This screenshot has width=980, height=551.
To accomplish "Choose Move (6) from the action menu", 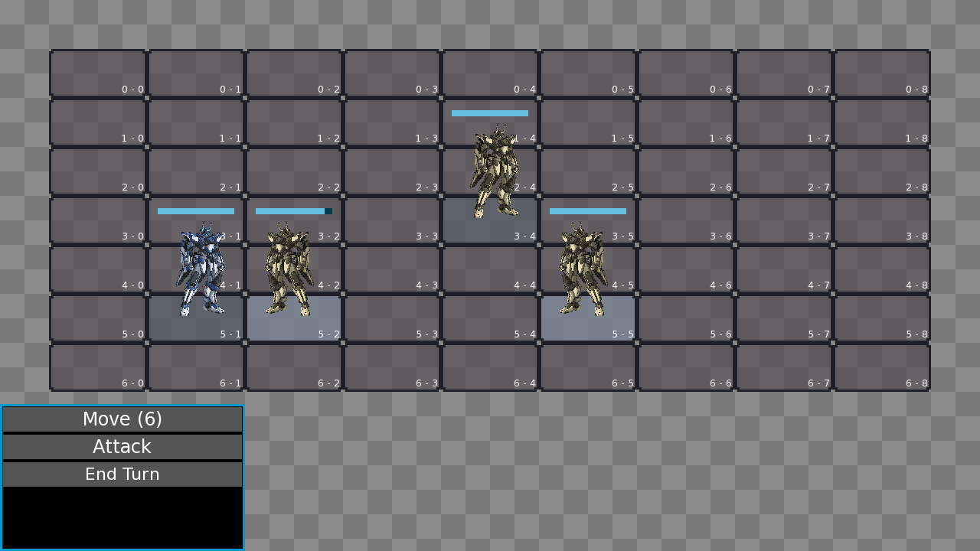I will coord(122,419).
